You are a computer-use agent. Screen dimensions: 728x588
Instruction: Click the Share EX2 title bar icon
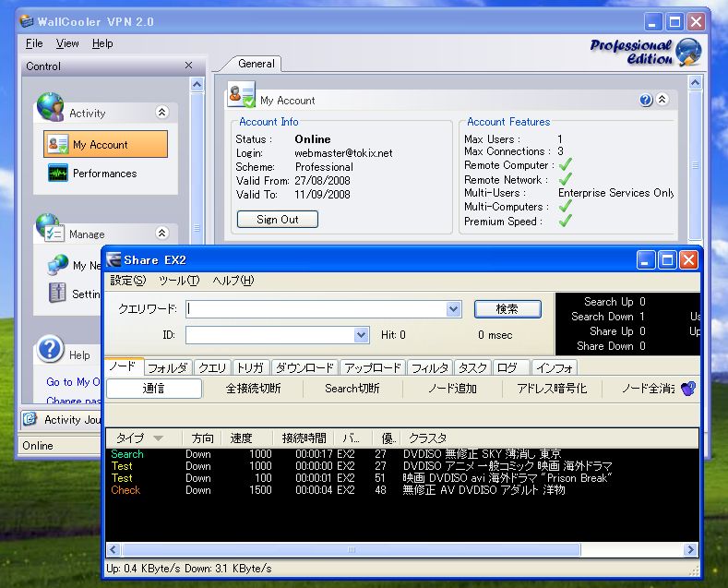(x=113, y=259)
